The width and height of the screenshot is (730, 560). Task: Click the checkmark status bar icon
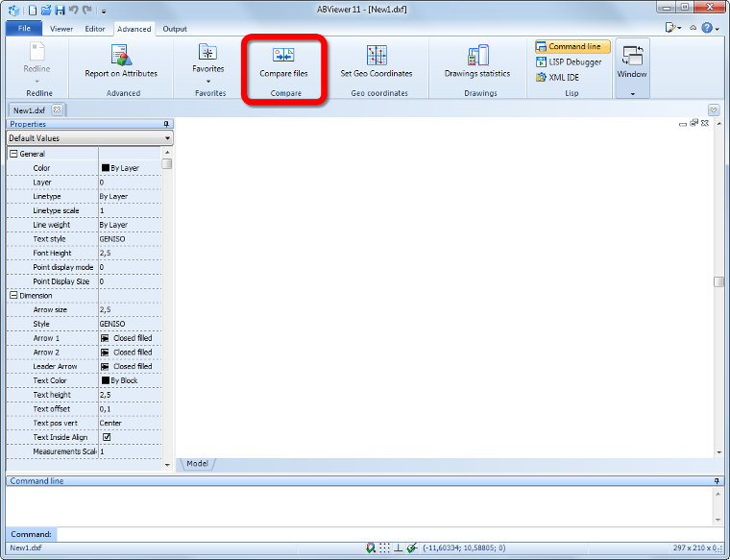coord(411,548)
